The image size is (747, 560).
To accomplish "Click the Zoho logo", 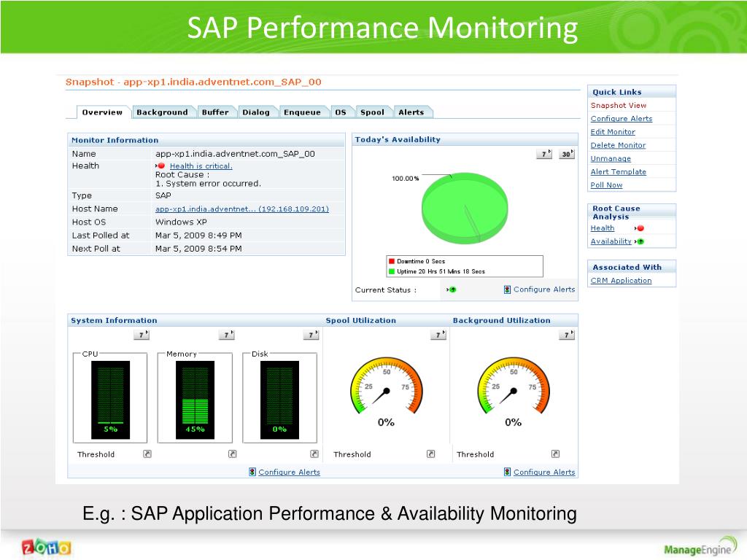I will (46, 548).
